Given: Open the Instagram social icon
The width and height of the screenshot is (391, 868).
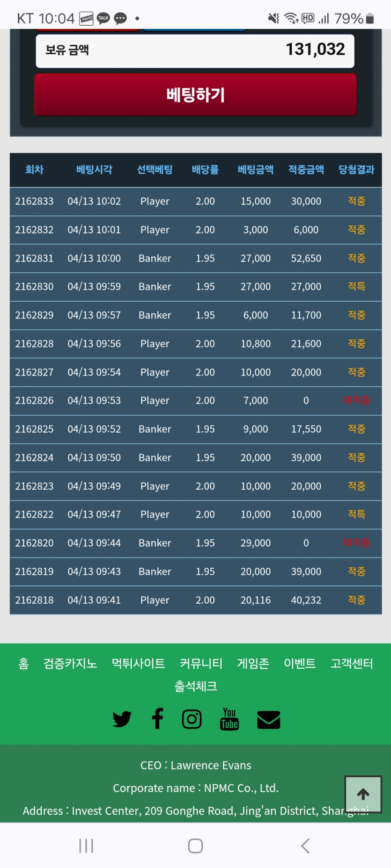Looking at the screenshot, I should tap(192, 719).
